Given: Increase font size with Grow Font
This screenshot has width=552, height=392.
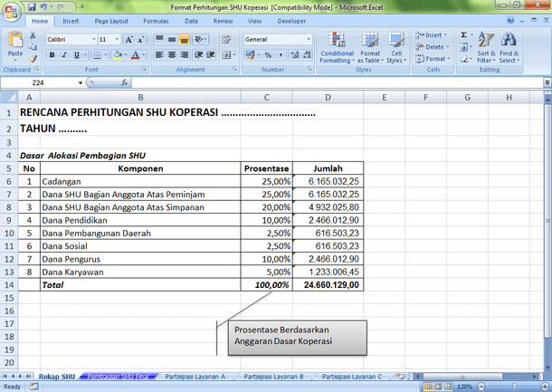Looking at the screenshot, I should point(128,40).
